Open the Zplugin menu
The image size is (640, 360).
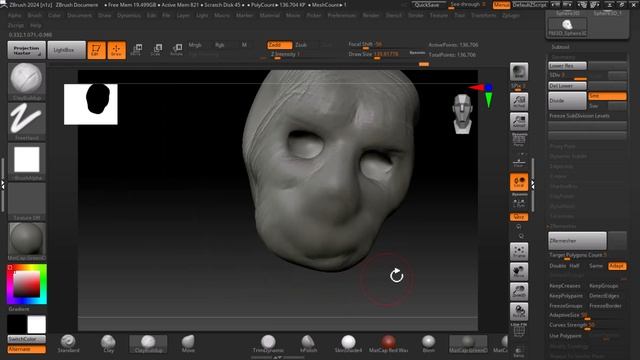pos(511,16)
